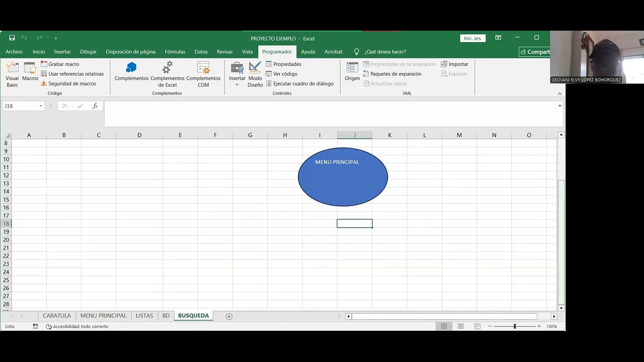Click the 100% zoom level
Screen dimensions: 644x362
tap(551, 326)
